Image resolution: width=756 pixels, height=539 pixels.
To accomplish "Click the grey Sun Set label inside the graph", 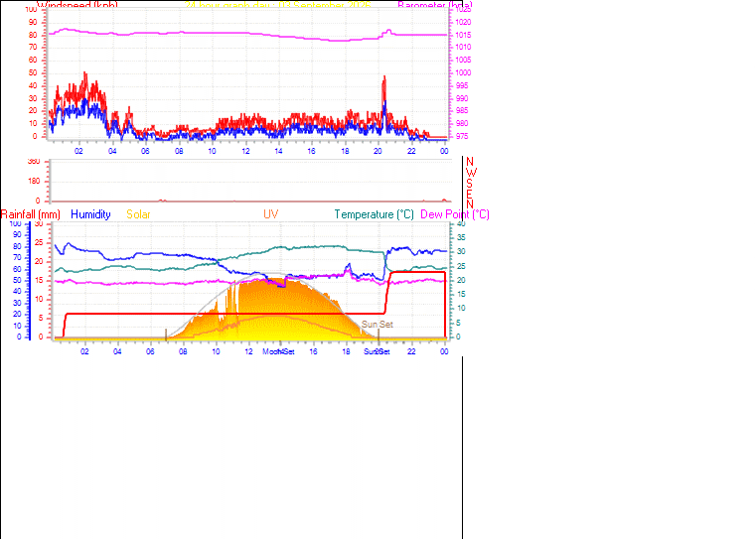I will click(x=378, y=325).
